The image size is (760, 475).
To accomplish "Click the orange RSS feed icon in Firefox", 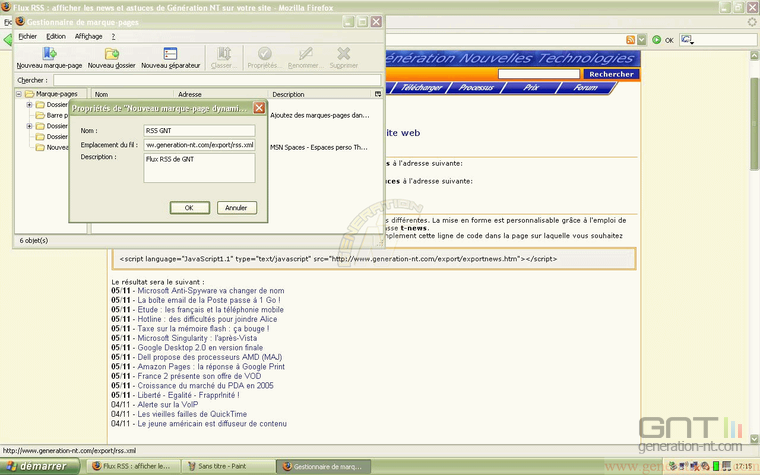I will click(x=630, y=40).
